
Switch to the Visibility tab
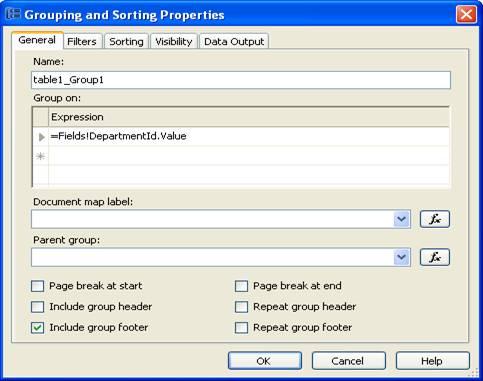click(x=174, y=42)
